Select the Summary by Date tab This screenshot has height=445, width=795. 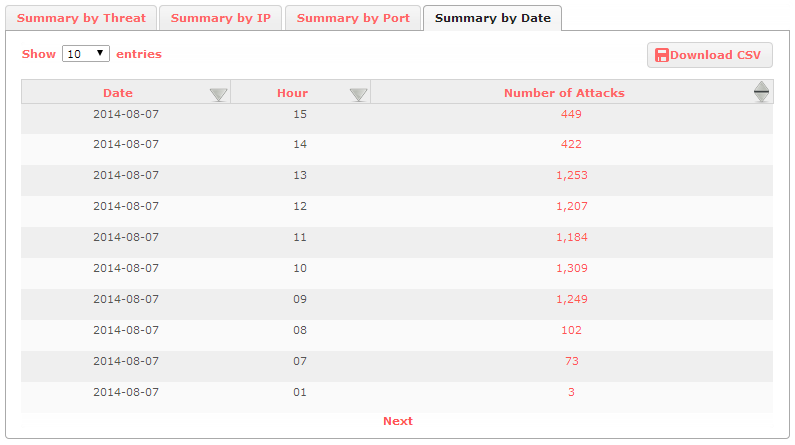tap(492, 18)
